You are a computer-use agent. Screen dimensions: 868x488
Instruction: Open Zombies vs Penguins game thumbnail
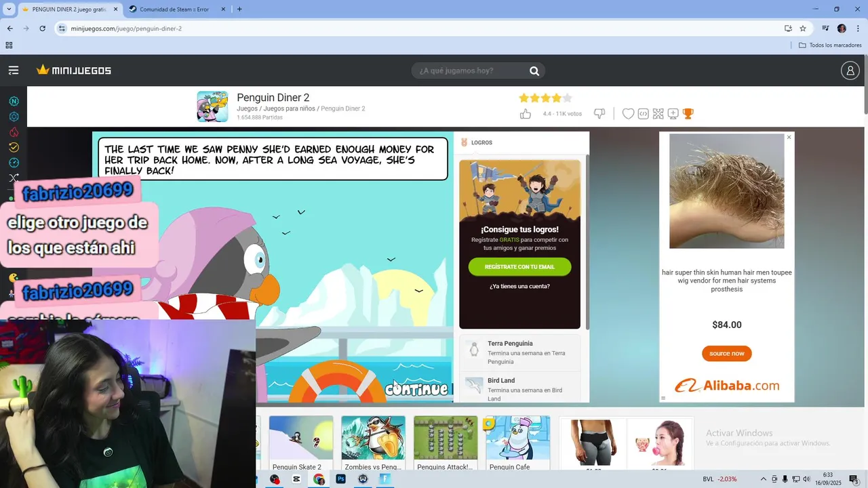click(373, 444)
